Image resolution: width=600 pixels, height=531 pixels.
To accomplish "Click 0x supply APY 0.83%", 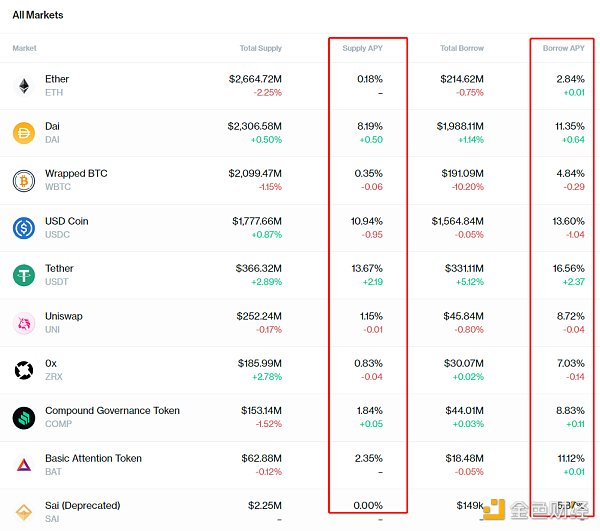I will click(x=368, y=363).
